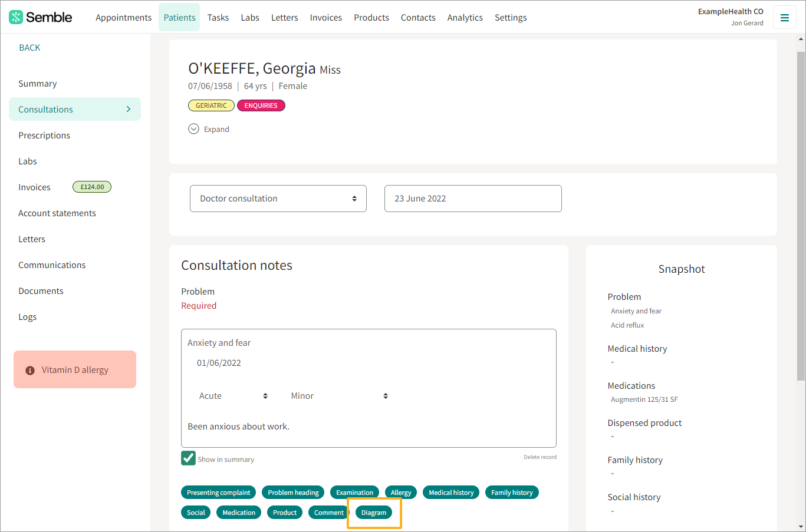Open the Doctor consultation type dropdown

pos(278,199)
